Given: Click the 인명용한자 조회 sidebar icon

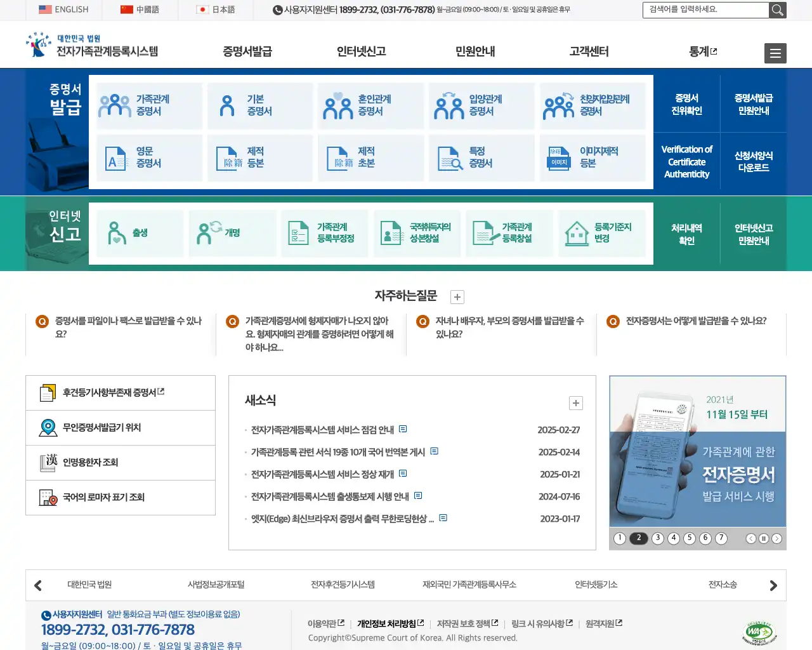Looking at the screenshot, I should pyautogui.click(x=48, y=462).
